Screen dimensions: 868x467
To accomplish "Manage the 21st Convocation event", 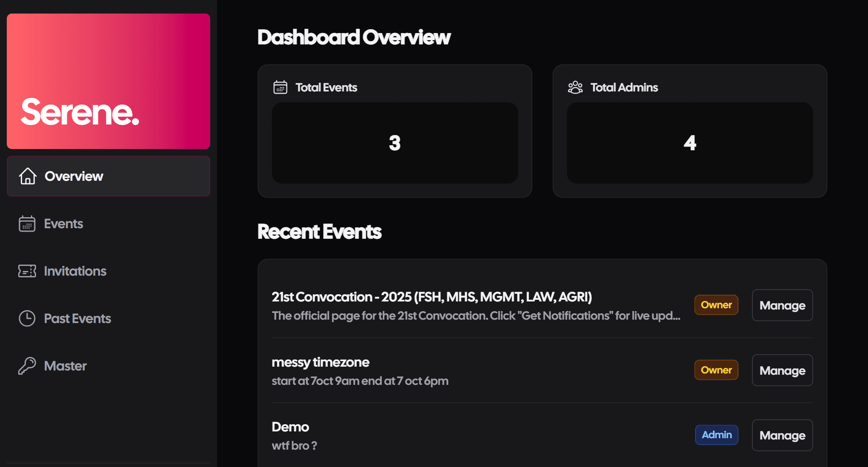I will 782,305.
